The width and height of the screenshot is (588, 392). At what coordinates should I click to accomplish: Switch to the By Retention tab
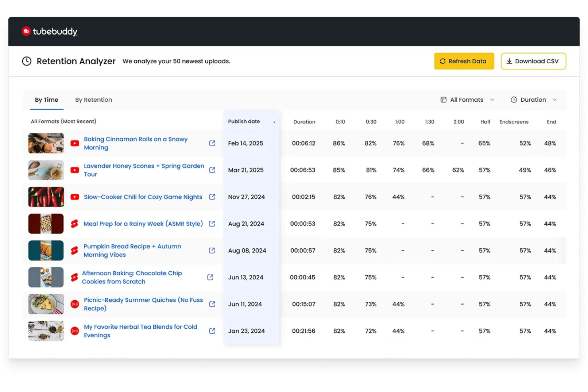coord(93,100)
